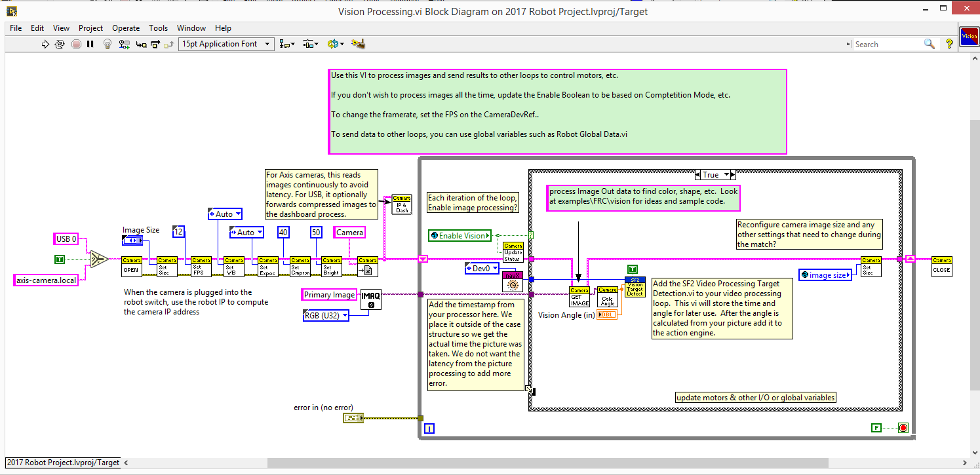Toggle Highlight Execution light bulb
Image resolution: width=980 pixels, height=475 pixels.
[x=108, y=45]
